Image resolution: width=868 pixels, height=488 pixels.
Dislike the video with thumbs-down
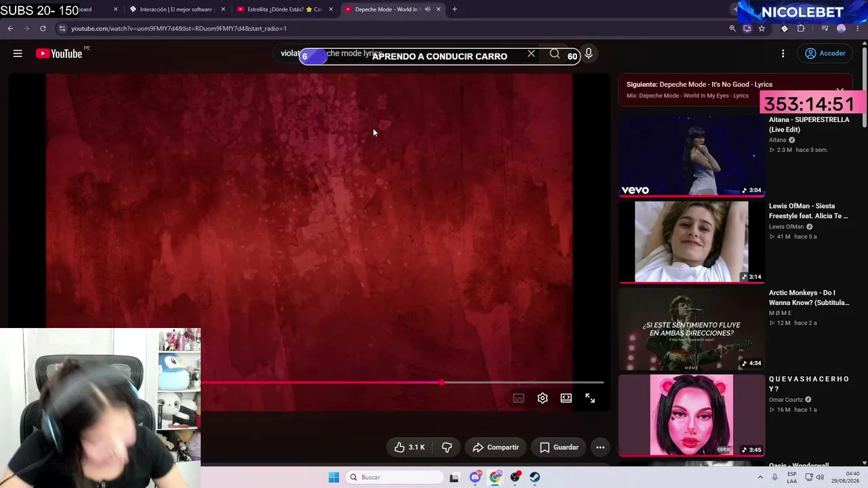pos(447,447)
